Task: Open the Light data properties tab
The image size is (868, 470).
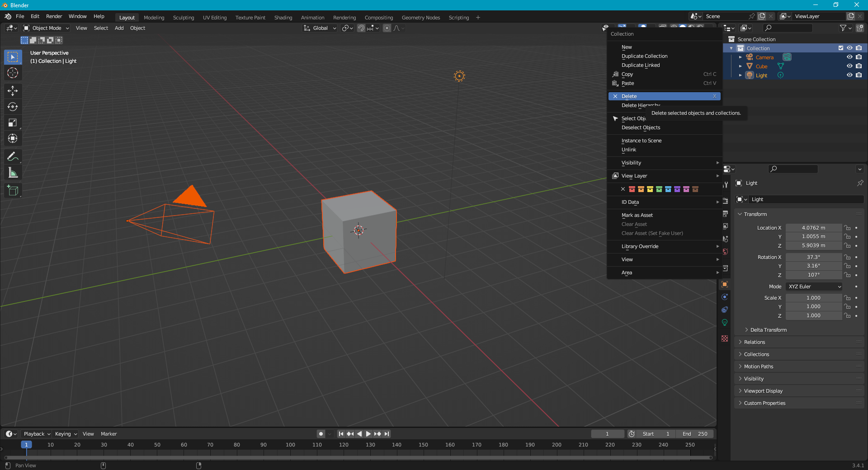Action: click(x=725, y=322)
